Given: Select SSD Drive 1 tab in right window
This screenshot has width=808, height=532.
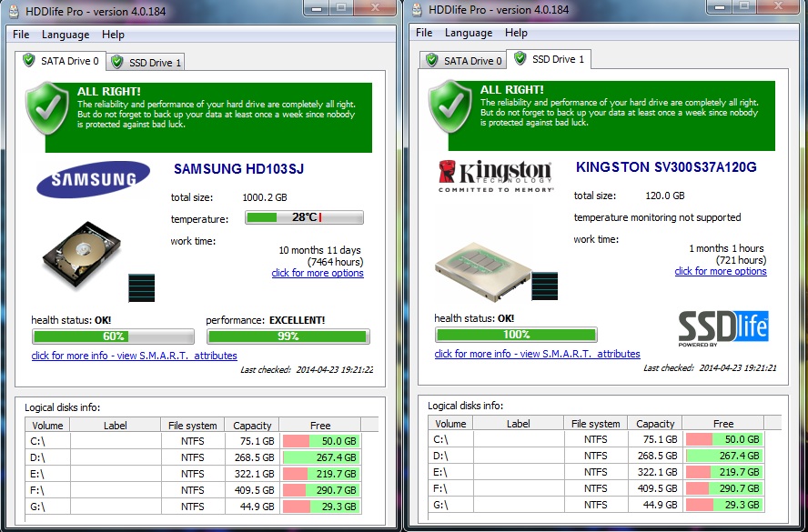Looking at the screenshot, I should [x=550, y=59].
